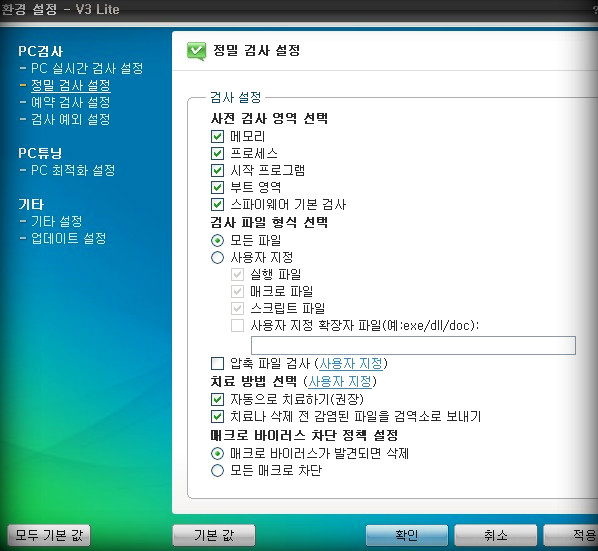Enable 압축 파일 검사 checkbox
Screen dimensions: 598x551
(x=217, y=363)
